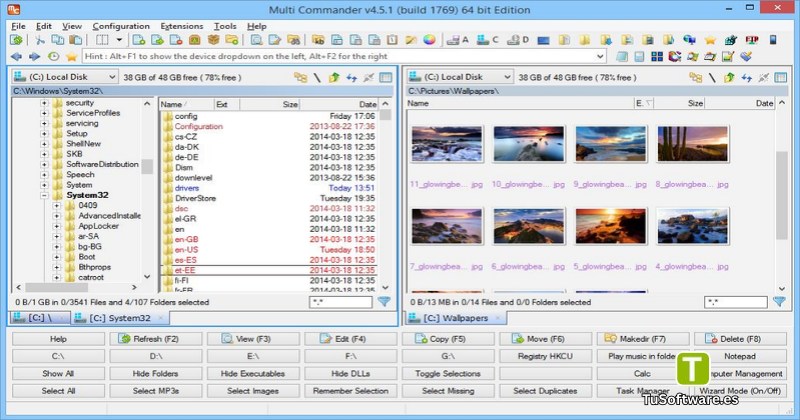Click left panel root backslash icon

317,78
